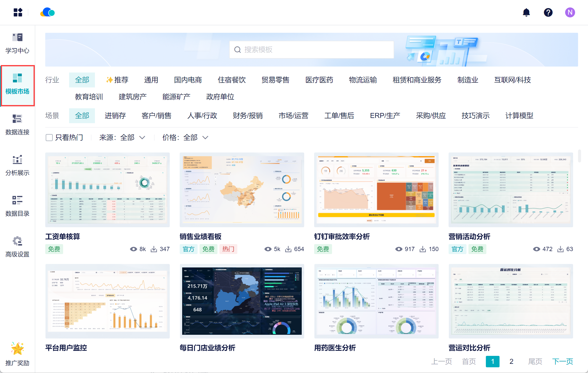Filter scene by 市场/运营

tap(294, 116)
